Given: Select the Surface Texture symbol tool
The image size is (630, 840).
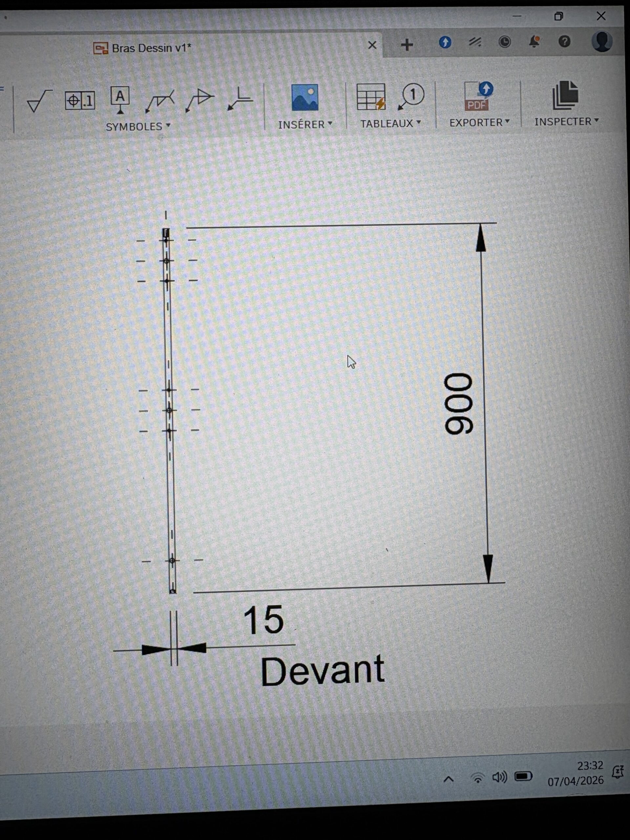Looking at the screenshot, I should point(39,101).
